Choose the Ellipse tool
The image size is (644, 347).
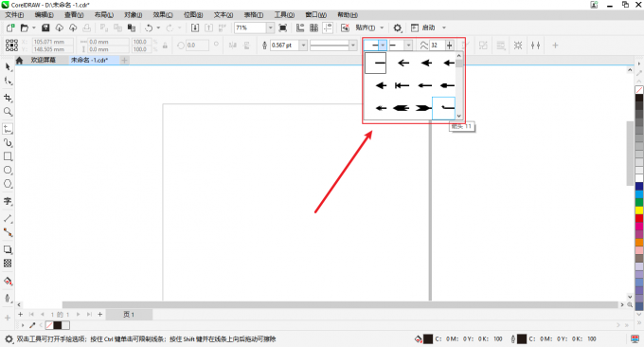click(x=8, y=171)
